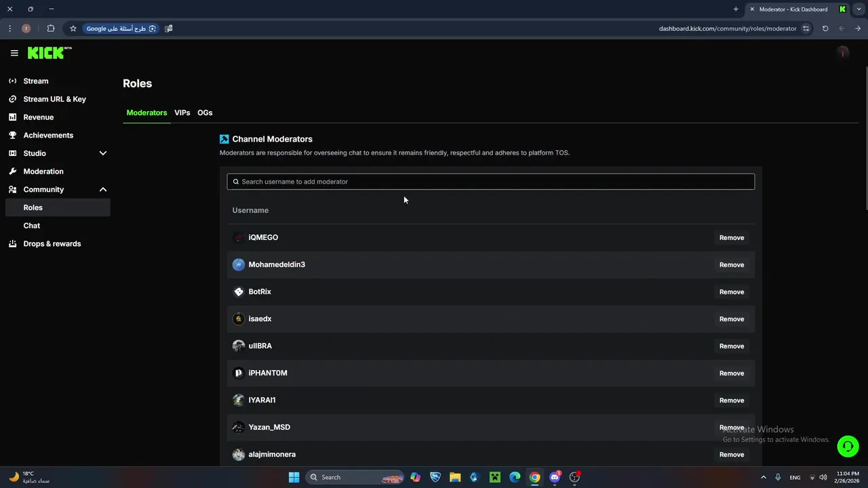
Task: Open the volume control in system tray
Action: (823, 477)
